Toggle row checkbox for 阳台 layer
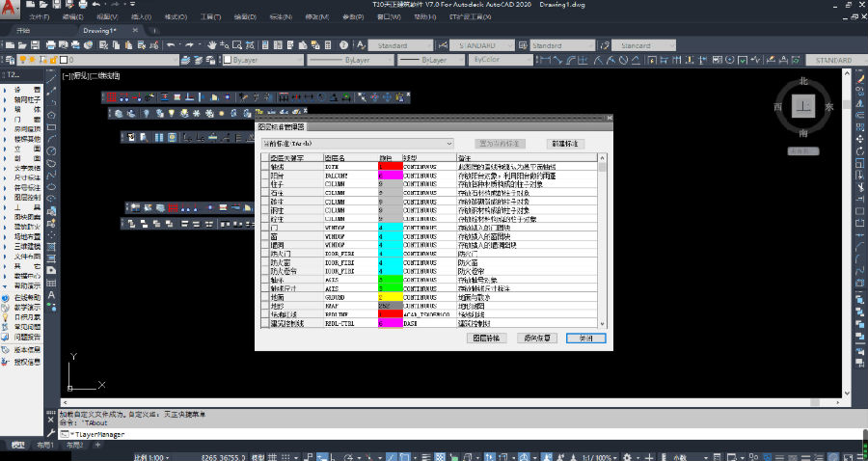The height and width of the screenshot is (461, 868). 264,176
